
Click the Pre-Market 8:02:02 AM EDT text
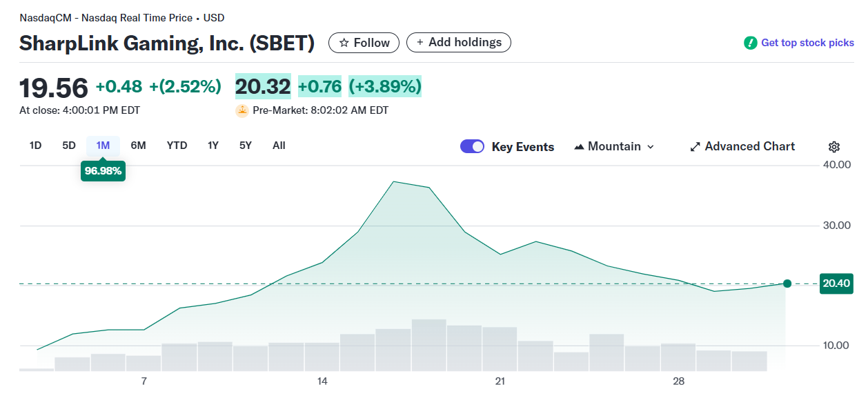tap(320, 110)
